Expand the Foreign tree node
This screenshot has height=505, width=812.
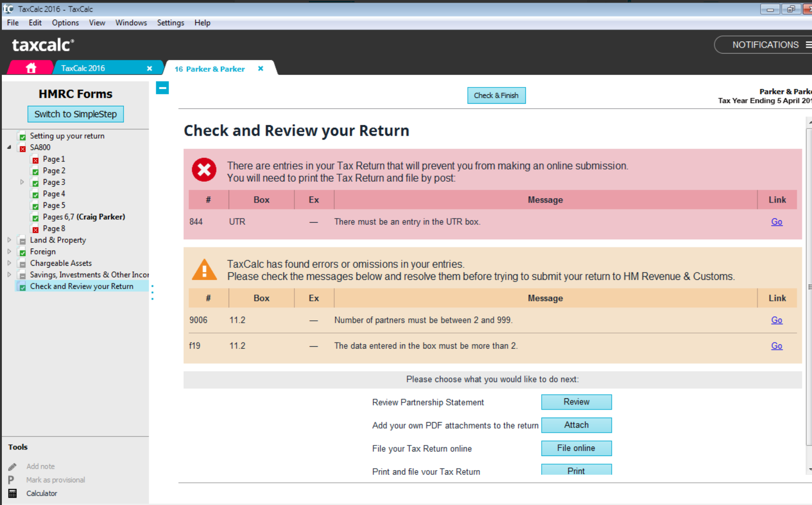click(9, 251)
